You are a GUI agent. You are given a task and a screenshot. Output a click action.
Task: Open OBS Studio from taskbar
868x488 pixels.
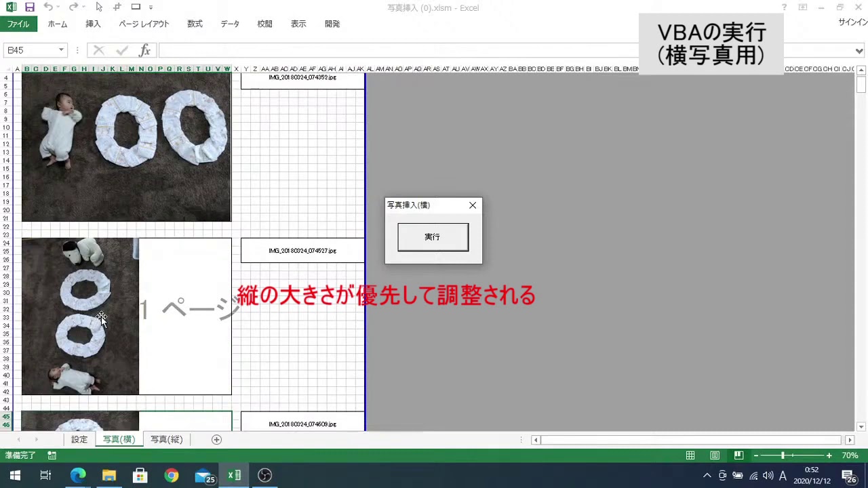[x=264, y=475]
